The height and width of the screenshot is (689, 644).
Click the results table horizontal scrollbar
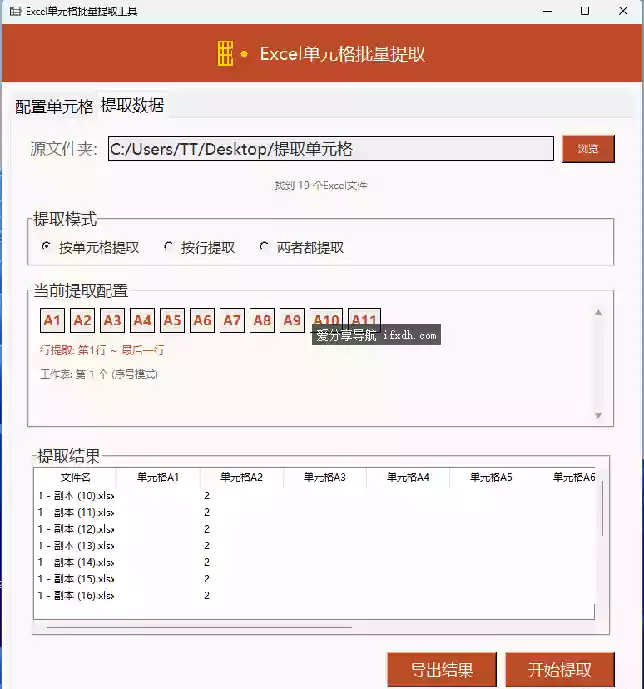pyautogui.click(x=199, y=627)
